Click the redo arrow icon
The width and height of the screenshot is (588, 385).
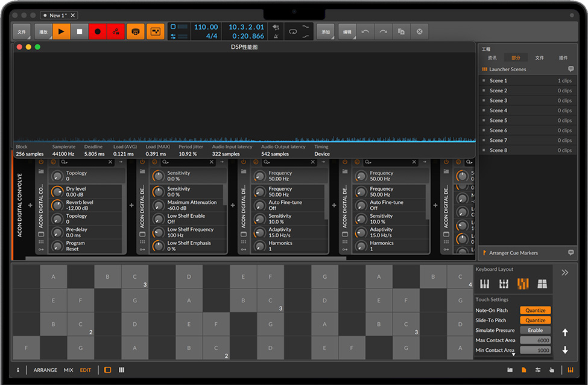(384, 31)
